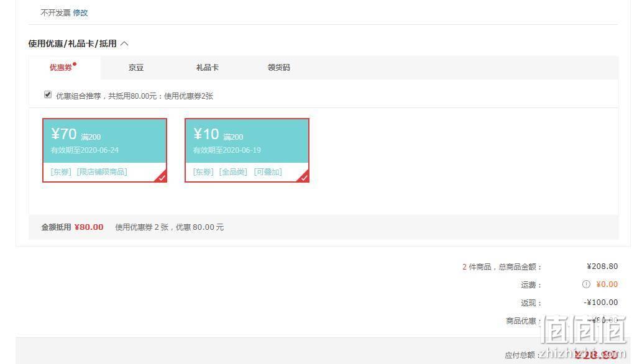The image size is (632, 364).
Task: Click the 不开发票 invoice text
Action: tap(56, 13)
